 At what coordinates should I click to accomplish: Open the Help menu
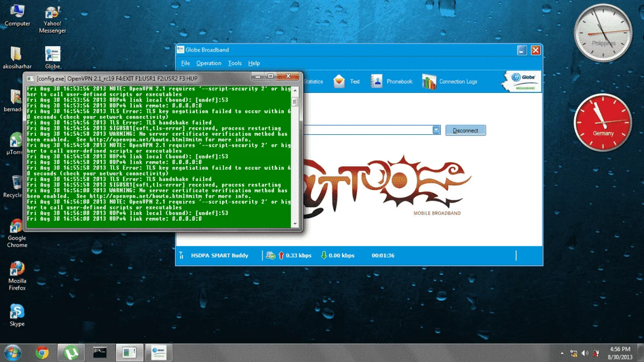coord(254,63)
